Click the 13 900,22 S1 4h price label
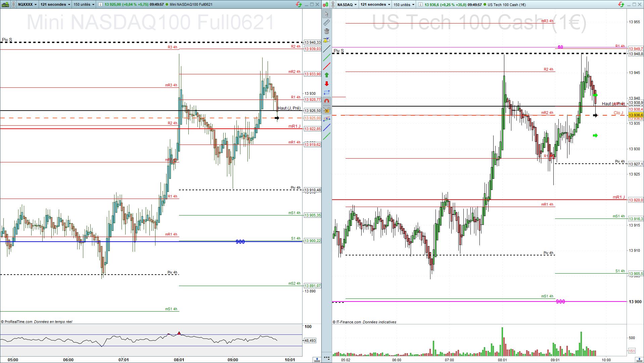The width and height of the screenshot is (644, 363). click(x=312, y=241)
